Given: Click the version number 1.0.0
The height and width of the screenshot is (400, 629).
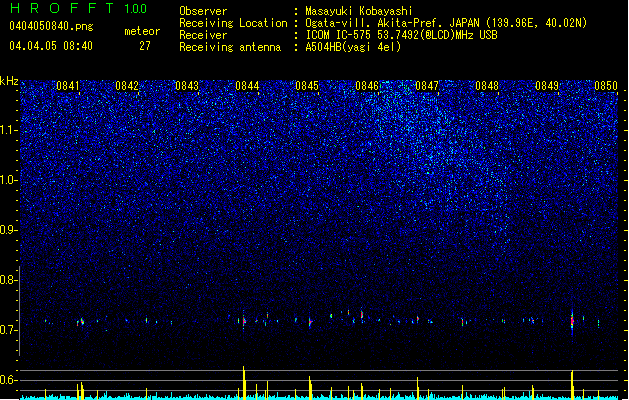Looking at the screenshot, I should (x=136, y=9).
